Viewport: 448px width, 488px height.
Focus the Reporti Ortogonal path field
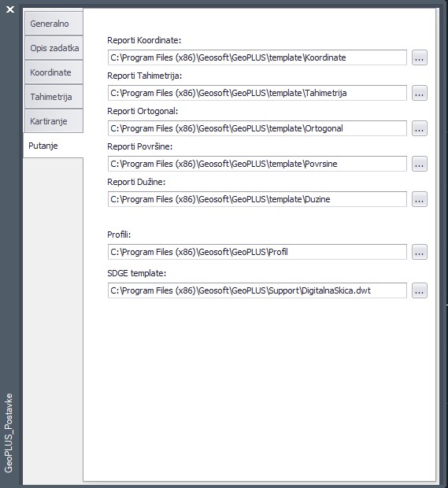pos(257,128)
